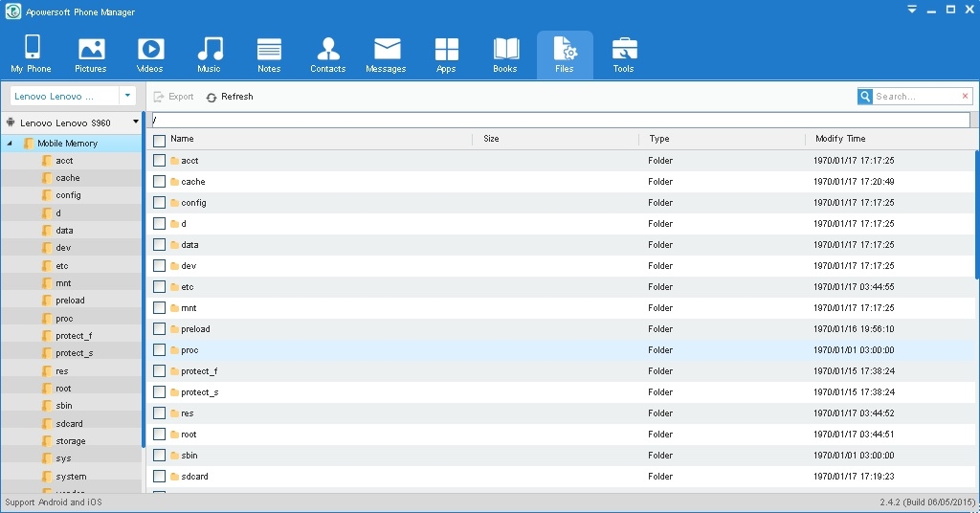Image resolution: width=980 pixels, height=513 pixels.
Task: Check the acct folder checkbox
Action: point(160,161)
